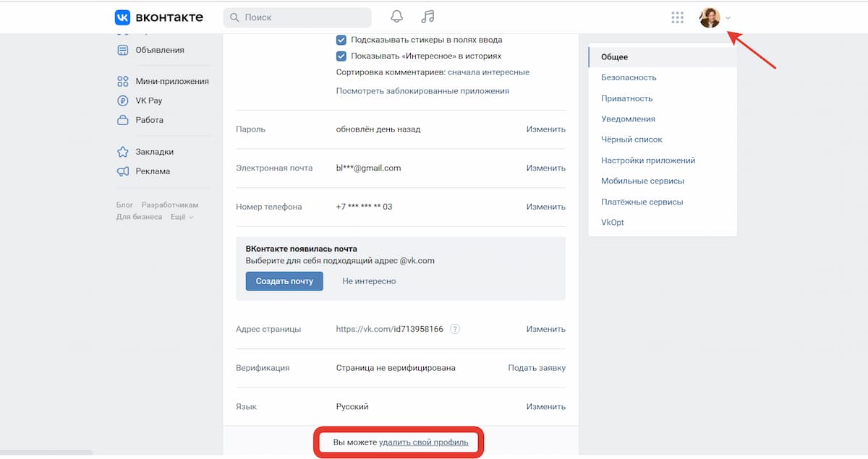868x459 pixels.
Task: Open Mini-apps from the sidebar
Action: (171, 82)
